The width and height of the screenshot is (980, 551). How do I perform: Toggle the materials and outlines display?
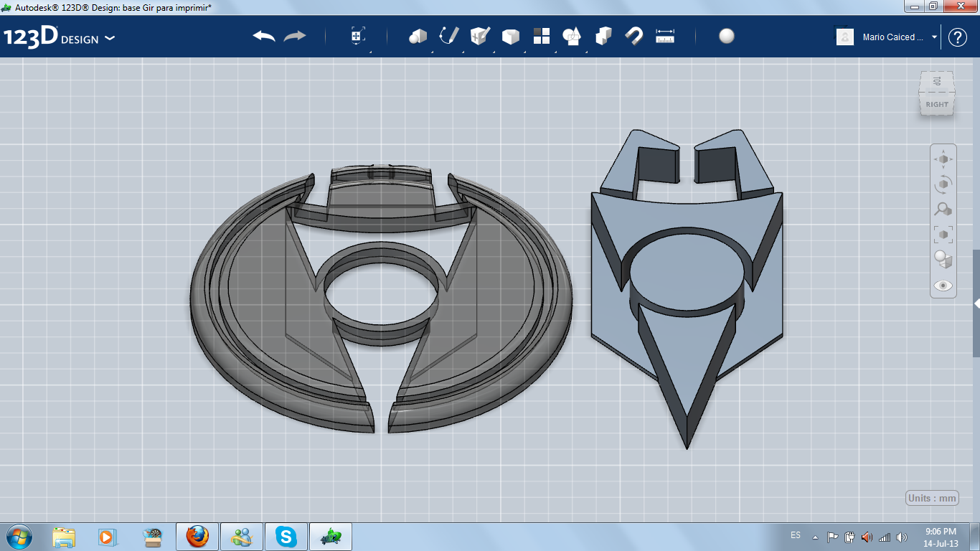tap(943, 259)
